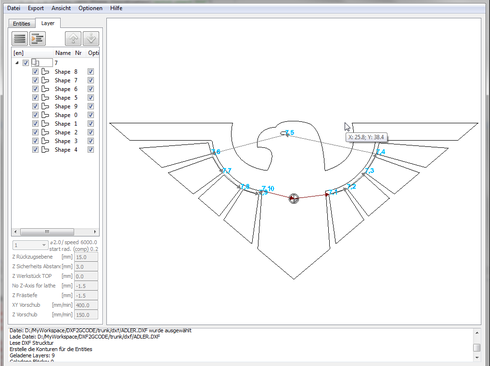This screenshot has width=490, height=366.
Task: Toggle the layer 7 enable checkbox
Action: 26,63
